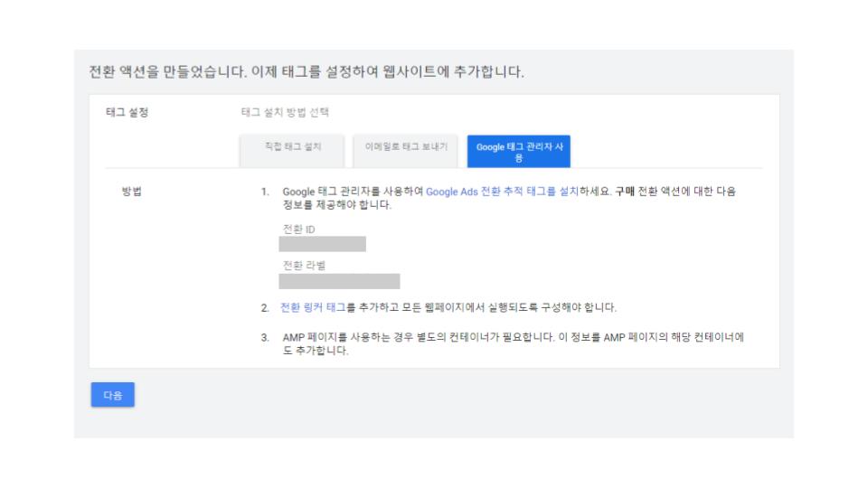The height and width of the screenshot is (488, 868).
Task: Click the 다음 button
Action: [113, 395]
